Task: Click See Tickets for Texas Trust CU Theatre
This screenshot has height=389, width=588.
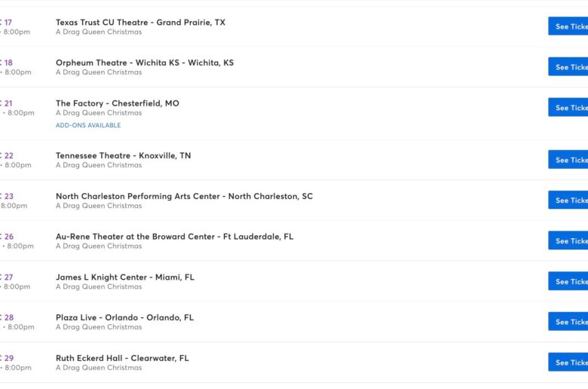Action: [x=568, y=26]
